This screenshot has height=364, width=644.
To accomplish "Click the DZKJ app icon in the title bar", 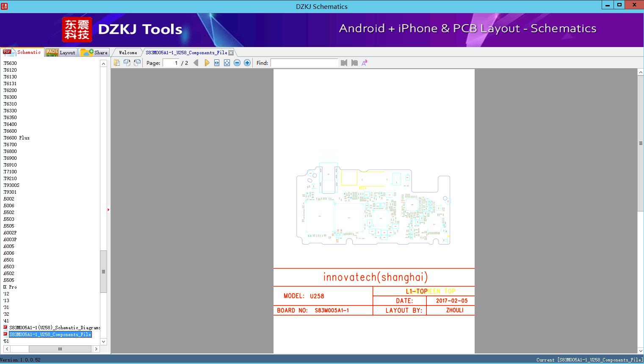I will 4,6.
